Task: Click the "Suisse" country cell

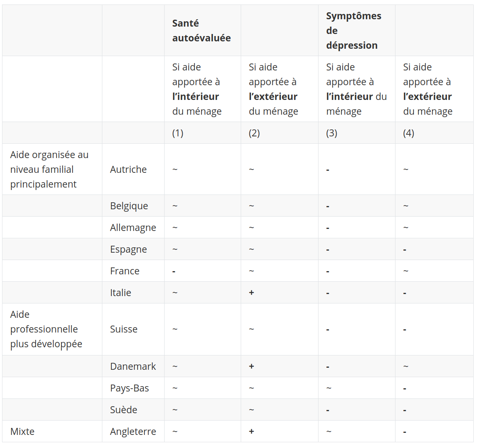Action: click(124, 329)
